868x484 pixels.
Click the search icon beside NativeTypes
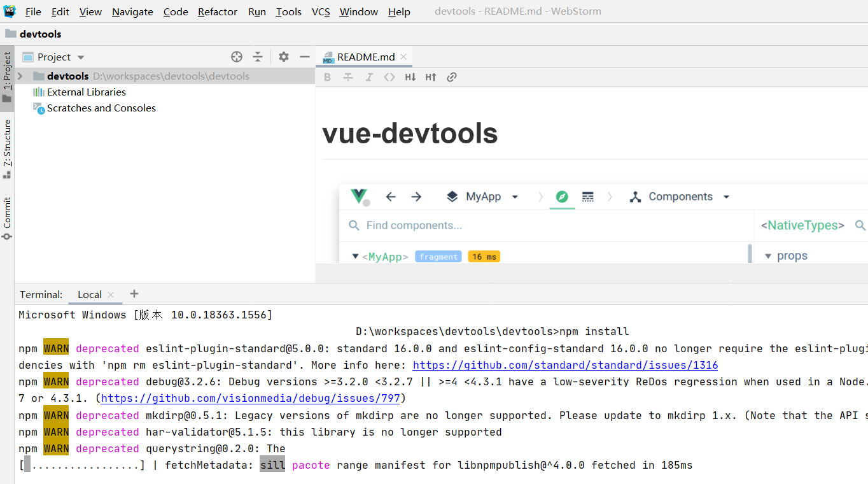click(x=860, y=225)
